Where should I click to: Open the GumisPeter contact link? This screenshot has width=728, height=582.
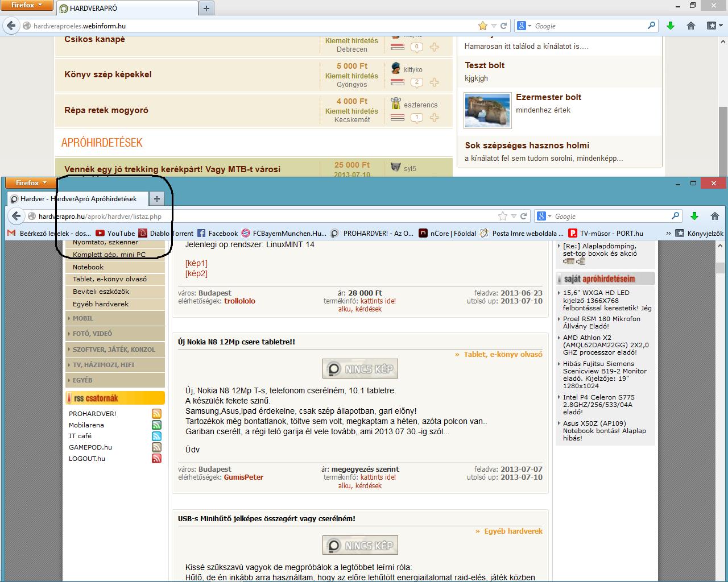[x=243, y=477]
